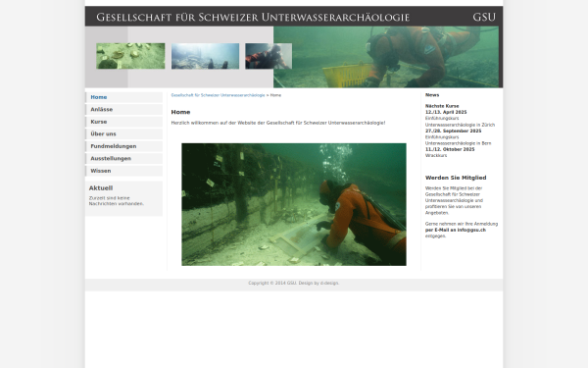Viewport: 588px width, 368px height.
Task: Click the Home page heading in content
Action: pos(180,112)
